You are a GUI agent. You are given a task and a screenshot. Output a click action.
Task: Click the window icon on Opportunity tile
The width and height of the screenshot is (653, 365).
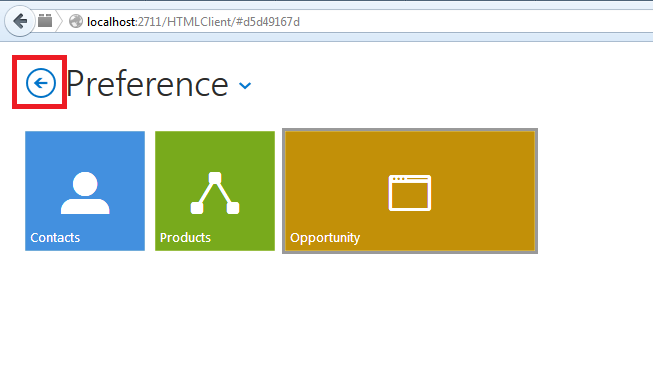coord(410,193)
